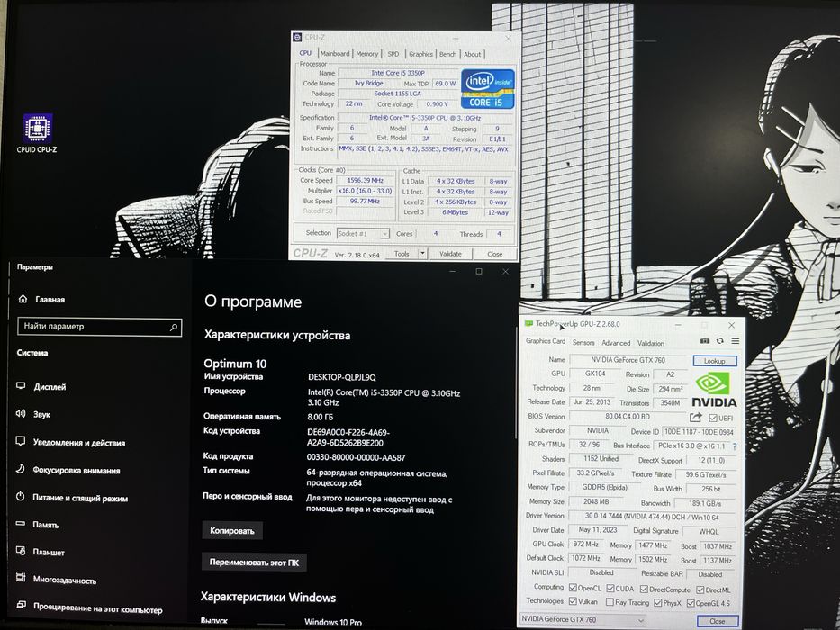Click GPU-Z refresh icon
The image size is (840, 630).
[x=720, y=341]
